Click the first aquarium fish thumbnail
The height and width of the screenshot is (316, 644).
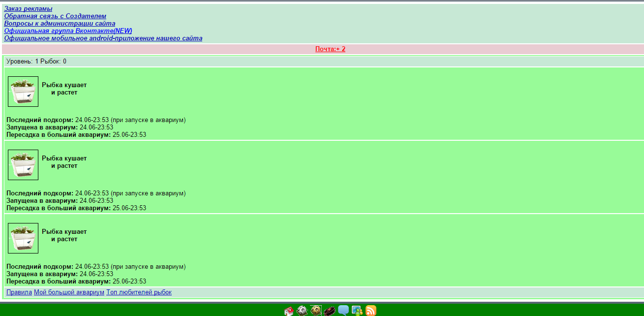pos(23,92)
